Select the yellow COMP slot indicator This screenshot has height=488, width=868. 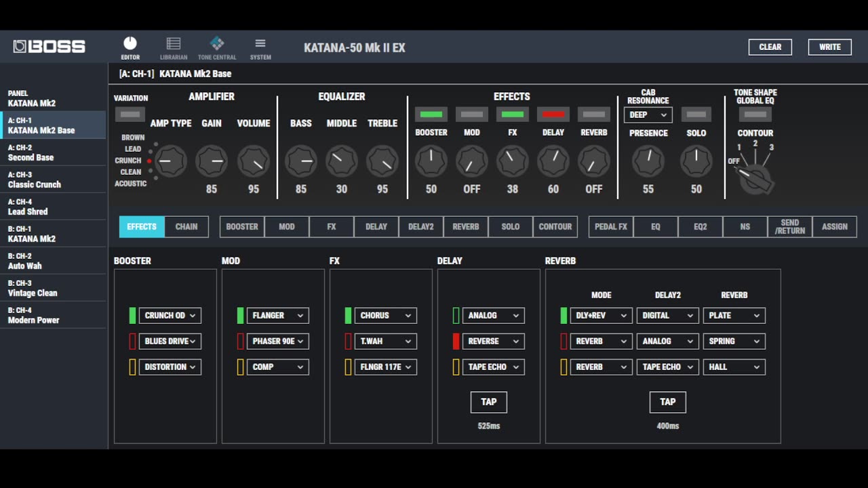coord(241,367)
